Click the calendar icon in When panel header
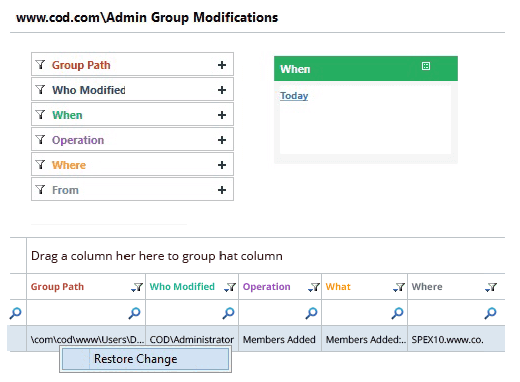 426,66
